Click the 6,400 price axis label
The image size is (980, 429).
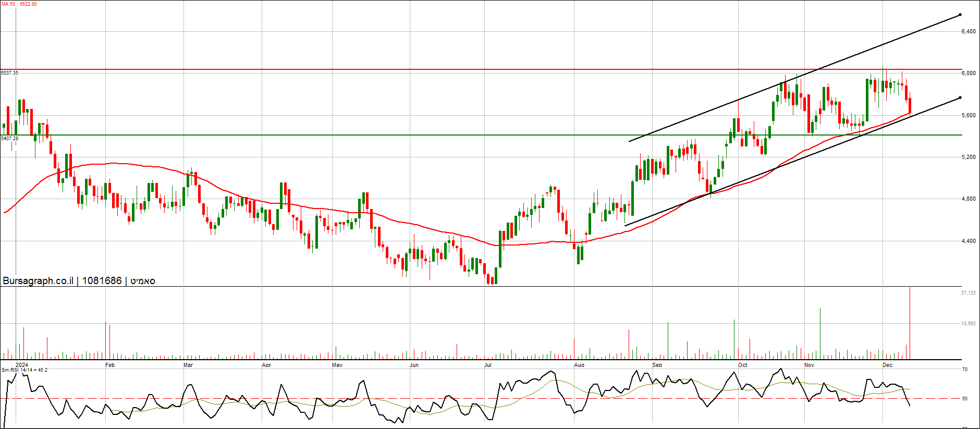pyautogui.click(x=969, y=32)
